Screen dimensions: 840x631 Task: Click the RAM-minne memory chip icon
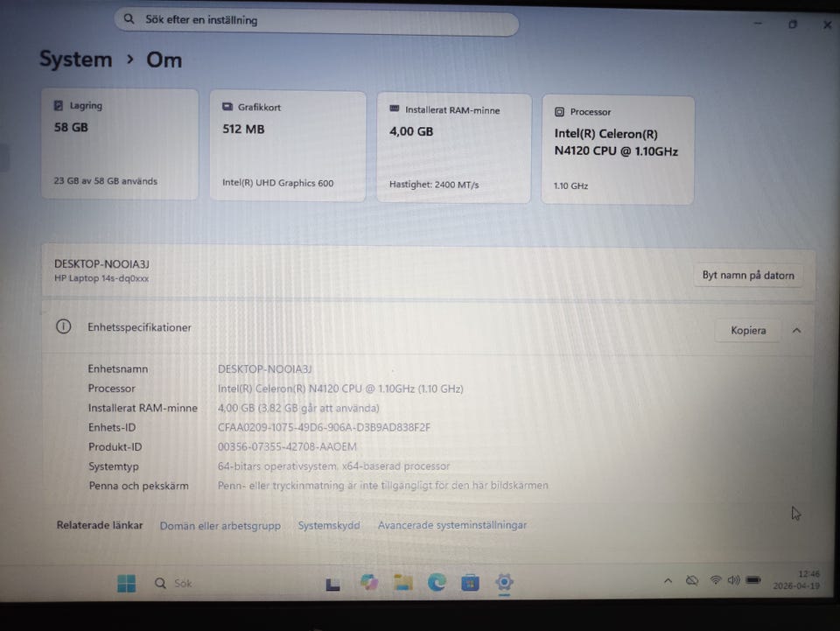pyautogui.click(x=395, y=109)
